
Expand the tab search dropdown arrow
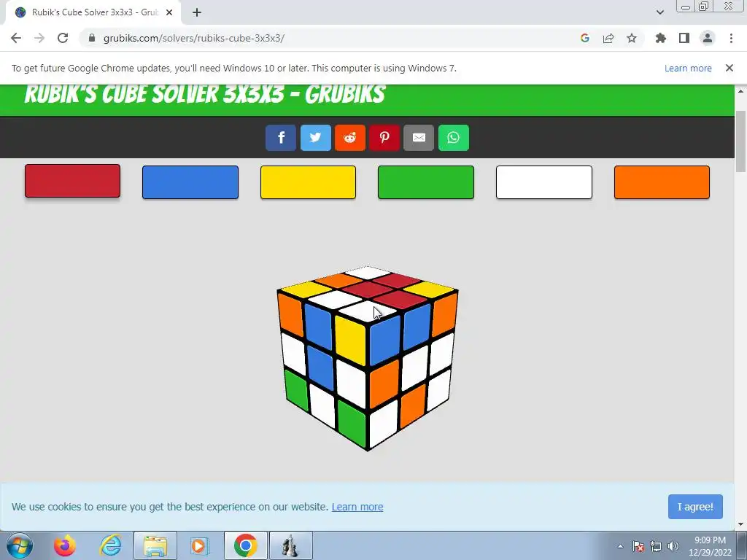click(659, 12)
